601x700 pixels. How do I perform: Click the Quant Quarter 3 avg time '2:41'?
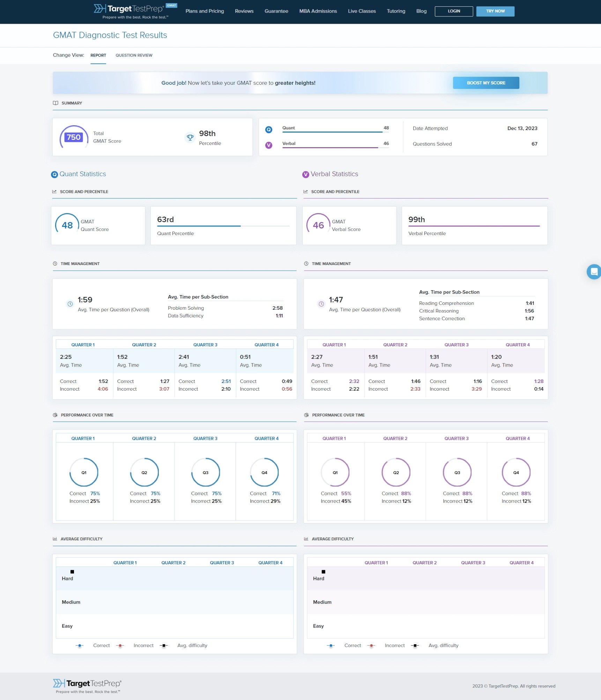[x=184, y=357]
